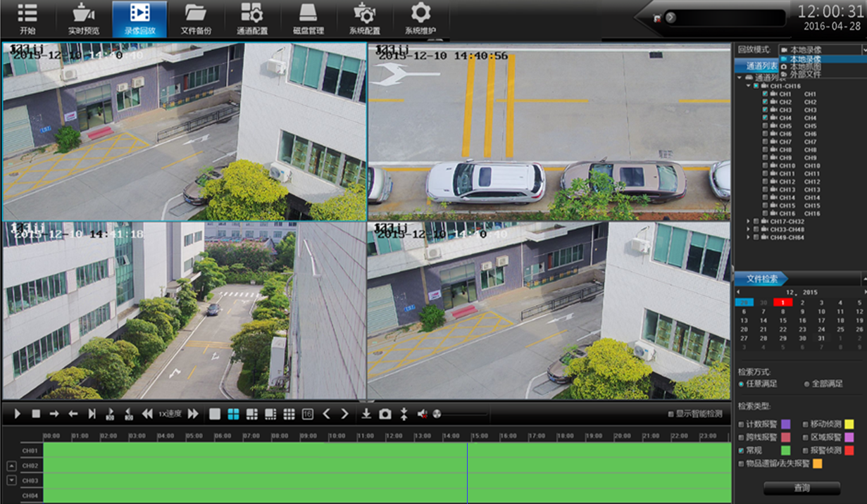Expand the CH17-CH32 group

[749, 222]
